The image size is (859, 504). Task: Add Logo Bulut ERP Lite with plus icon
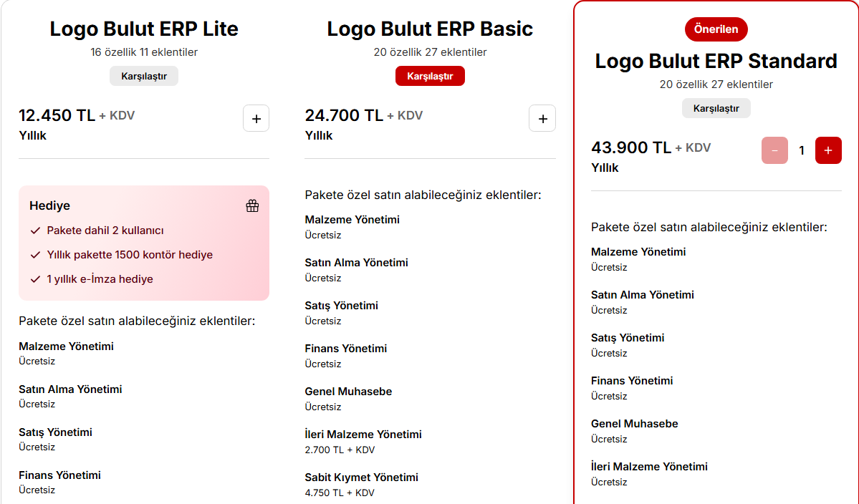tap(256, 118)
